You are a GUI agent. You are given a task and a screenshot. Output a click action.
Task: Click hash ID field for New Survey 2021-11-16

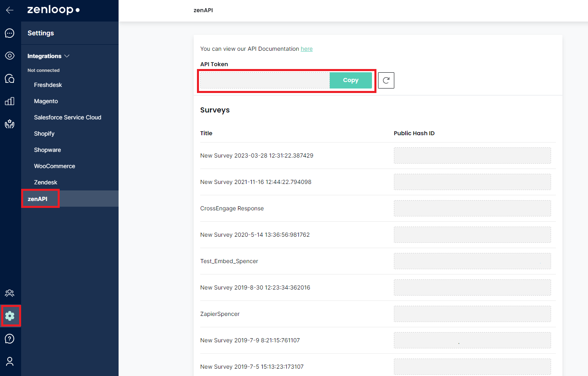(472, 182)
